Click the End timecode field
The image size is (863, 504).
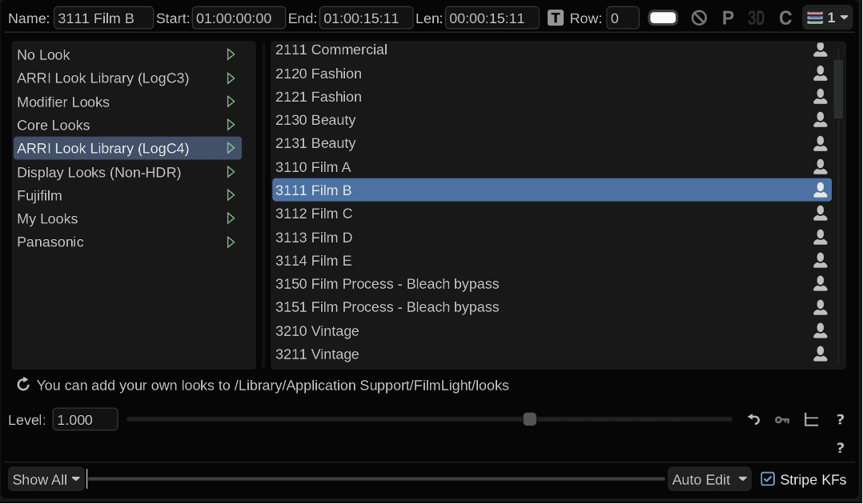tap(366, 18)
